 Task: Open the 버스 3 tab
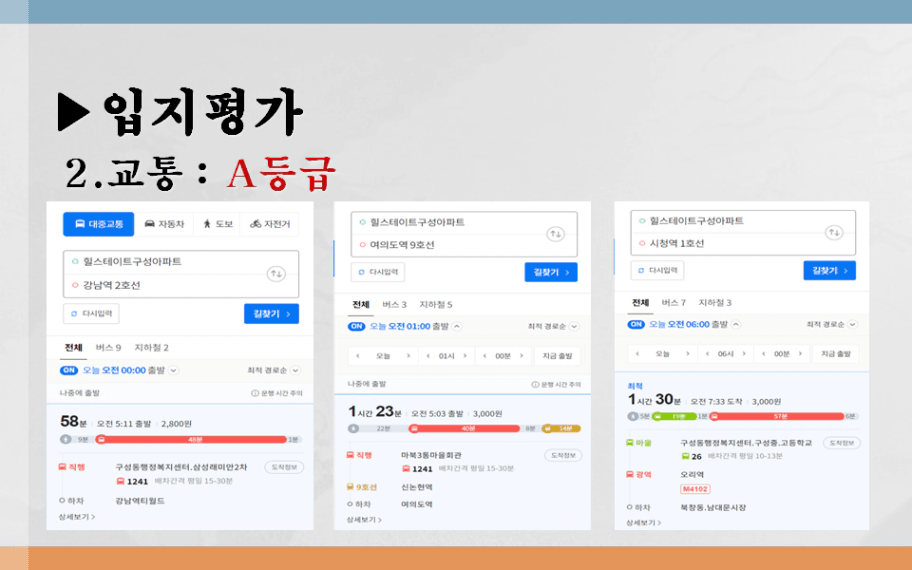394,305
